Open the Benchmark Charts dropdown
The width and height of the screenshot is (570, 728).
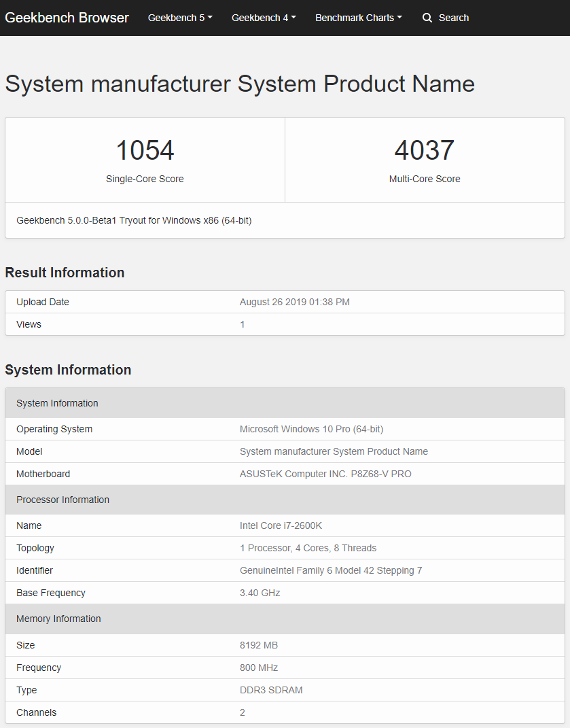359,18
